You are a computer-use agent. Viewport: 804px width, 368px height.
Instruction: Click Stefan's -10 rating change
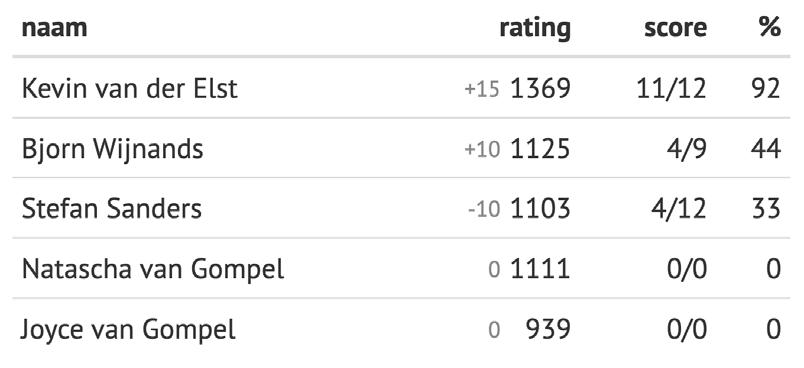coord(484,210)
